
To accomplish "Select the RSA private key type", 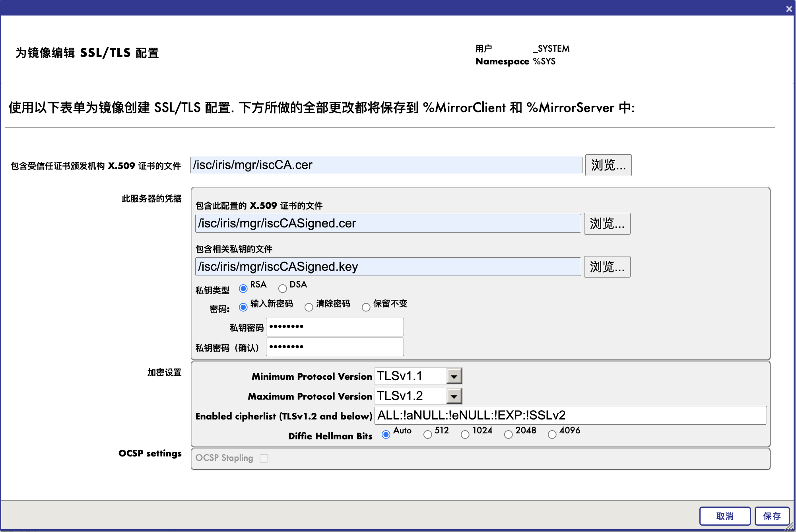I will click(243, 288).
